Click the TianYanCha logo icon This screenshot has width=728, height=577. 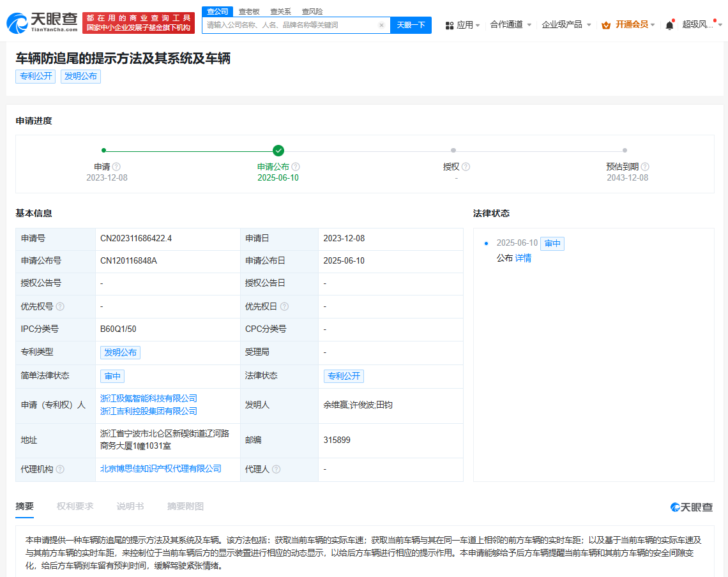17,24
